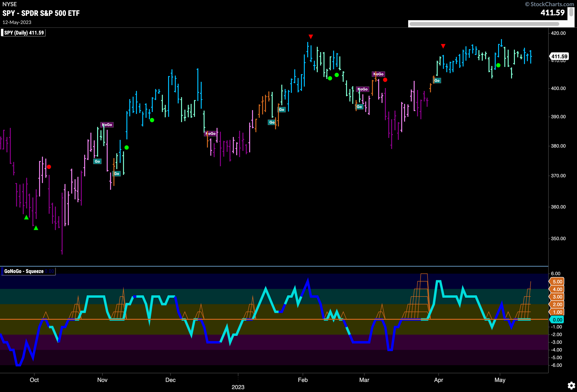
Task: Click the 400.00 price axis label
Action: click(558, 88)
